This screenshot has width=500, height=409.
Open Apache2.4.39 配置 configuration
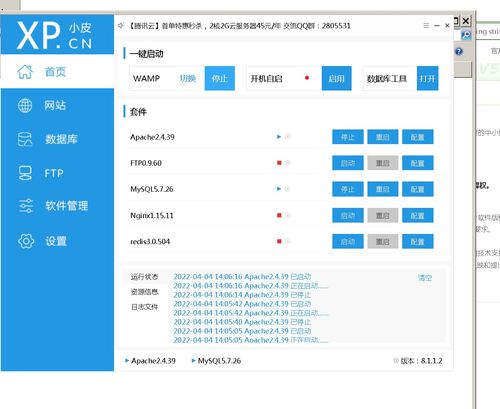click(418, 137)
